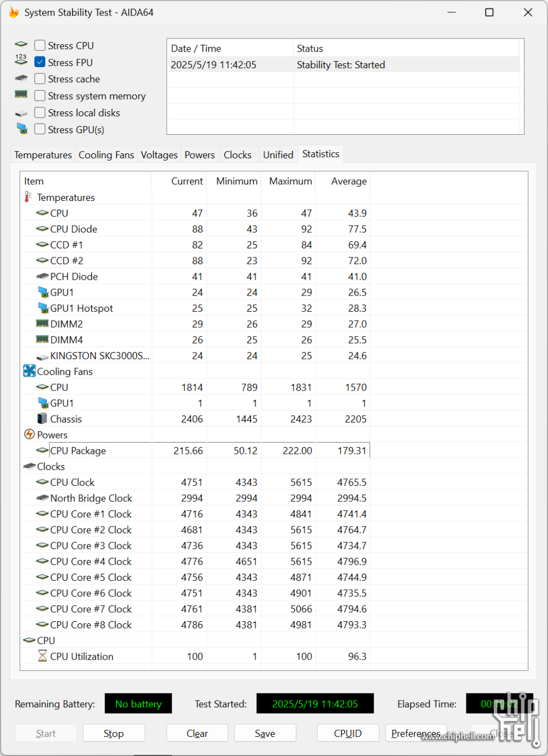Click the Date / Time log column header
Image resolution: width=548 pixels, height=756 pixels.
(x=230, y=49)
